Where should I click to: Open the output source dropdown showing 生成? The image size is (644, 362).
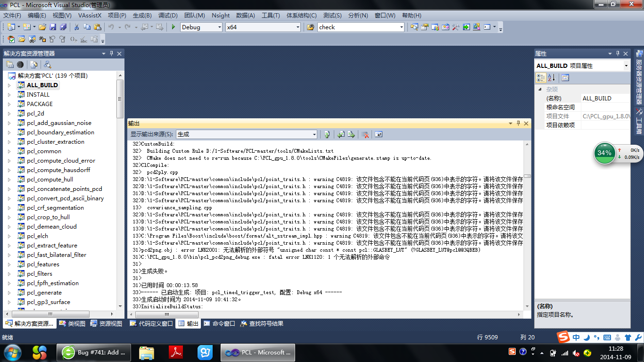[x=314, y=134]
